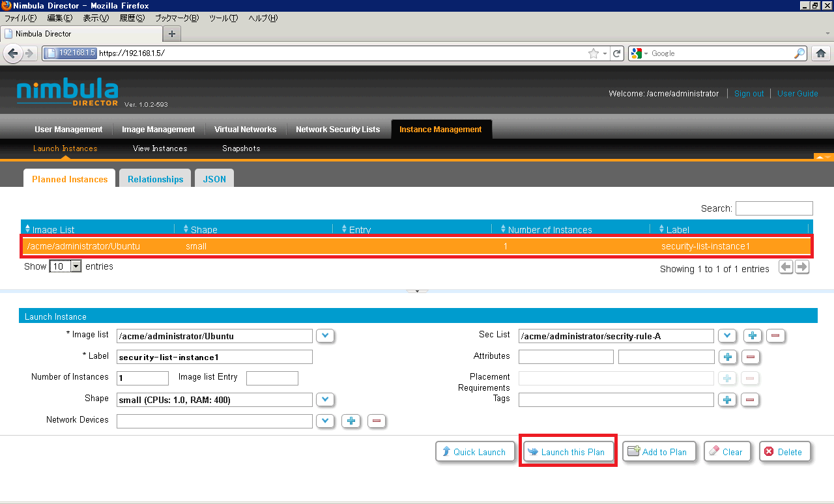Expand the Shape dropdown
The image size is (834, 504).
[325, 400]
